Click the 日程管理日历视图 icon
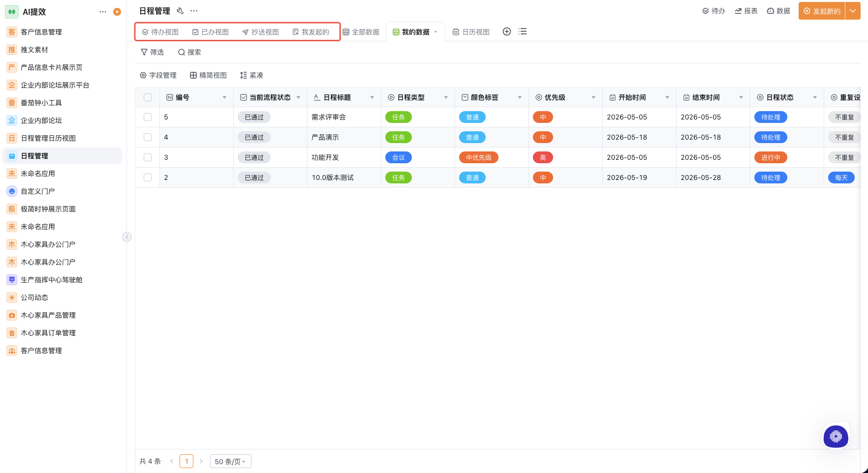 12,138
